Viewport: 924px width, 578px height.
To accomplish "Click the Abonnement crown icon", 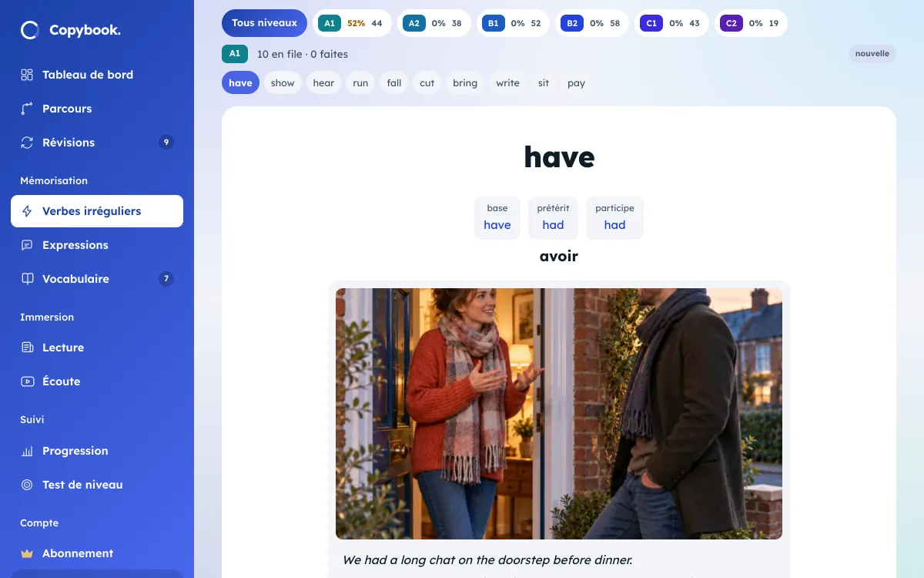I will pyautogui.click(x=27, y=553).
